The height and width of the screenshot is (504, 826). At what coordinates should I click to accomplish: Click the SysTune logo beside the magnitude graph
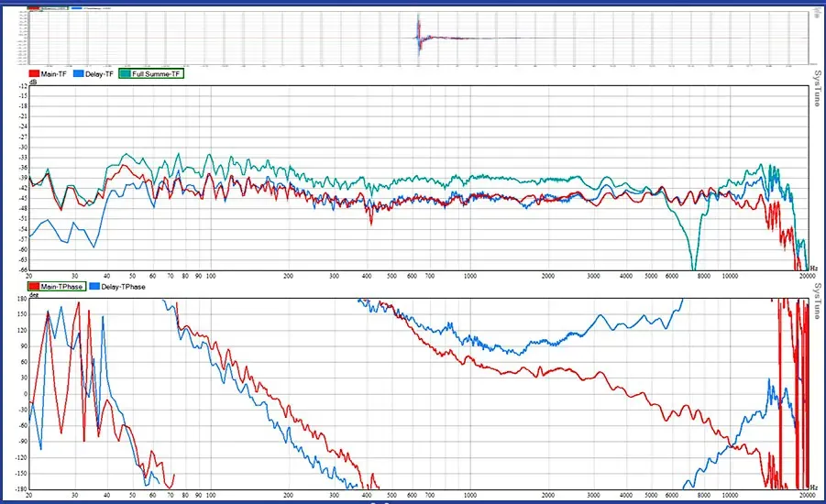click(x=815, y=92)
